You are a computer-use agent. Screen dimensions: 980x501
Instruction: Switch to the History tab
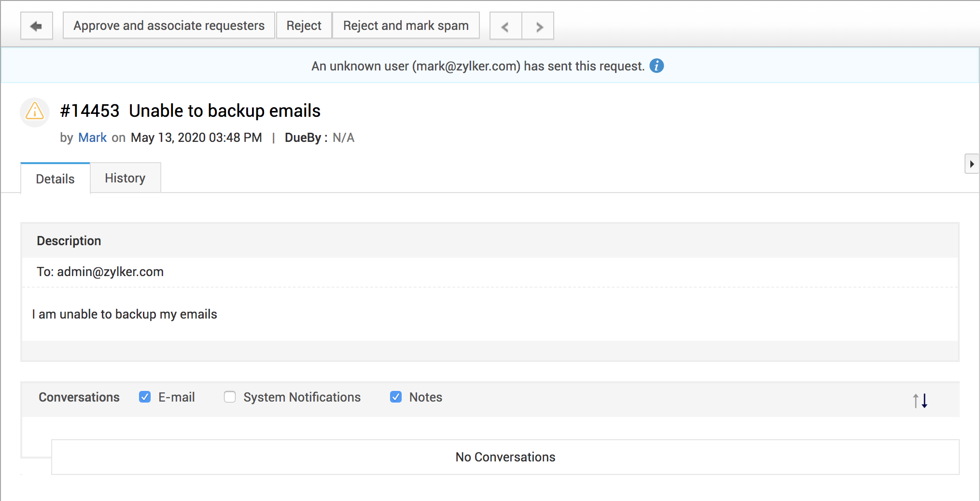coord(125,178)
